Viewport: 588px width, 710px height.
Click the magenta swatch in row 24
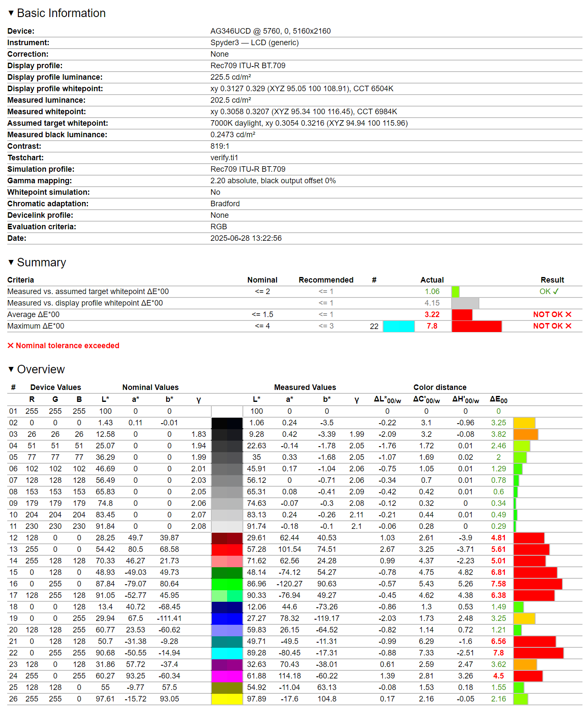pyautogui.click(x=227, y=676)
